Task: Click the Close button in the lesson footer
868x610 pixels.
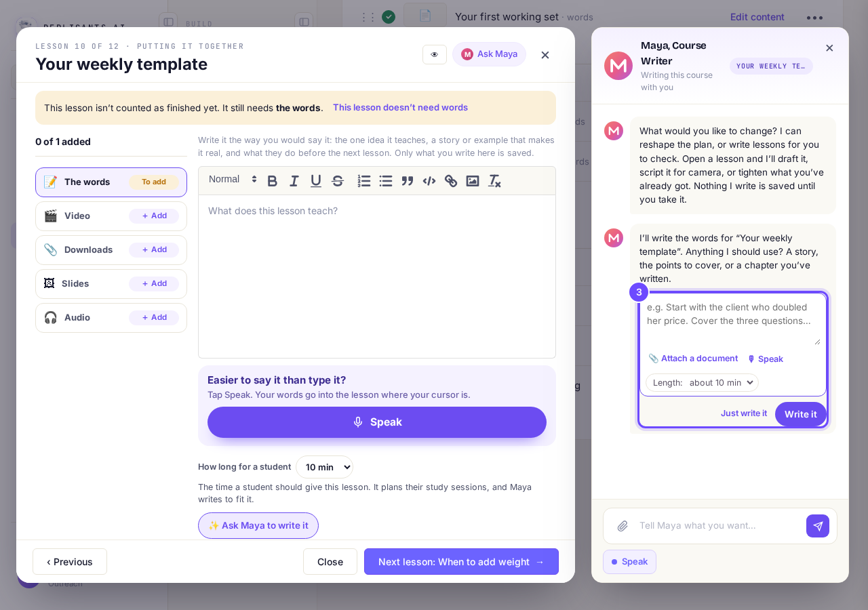Action: pos(330,562)
